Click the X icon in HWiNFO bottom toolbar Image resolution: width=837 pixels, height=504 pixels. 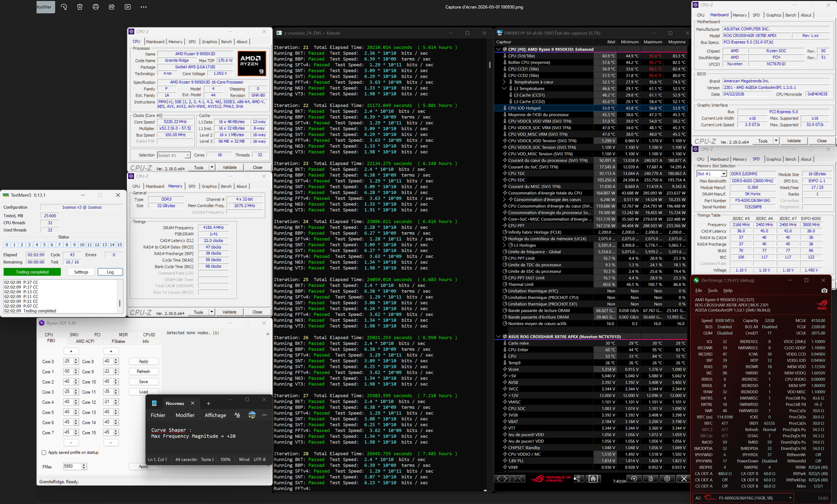[684, 479]
